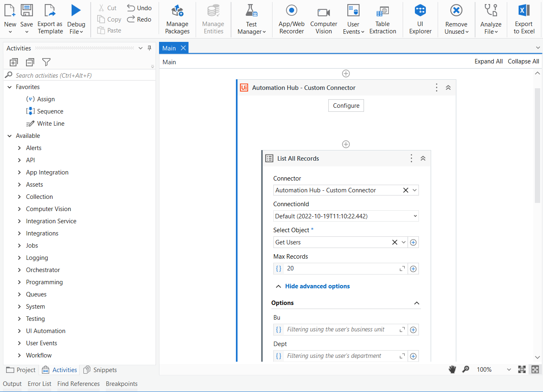Click plus button beside Max Records
The width and height of the screenshot is (543, 392).
click(413, 269)
